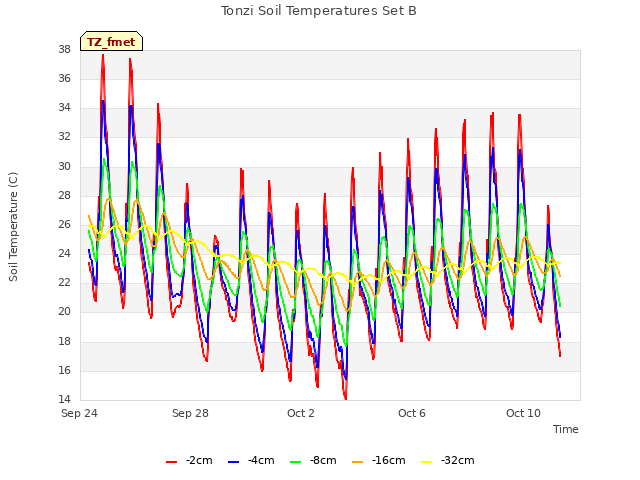Click the chart title Tonzi Soil Temperatures Set B
This screenshot has width=640, height=480.
[319, 11]
